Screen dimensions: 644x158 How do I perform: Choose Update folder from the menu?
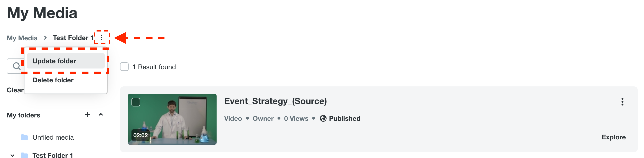click(54, 61)
